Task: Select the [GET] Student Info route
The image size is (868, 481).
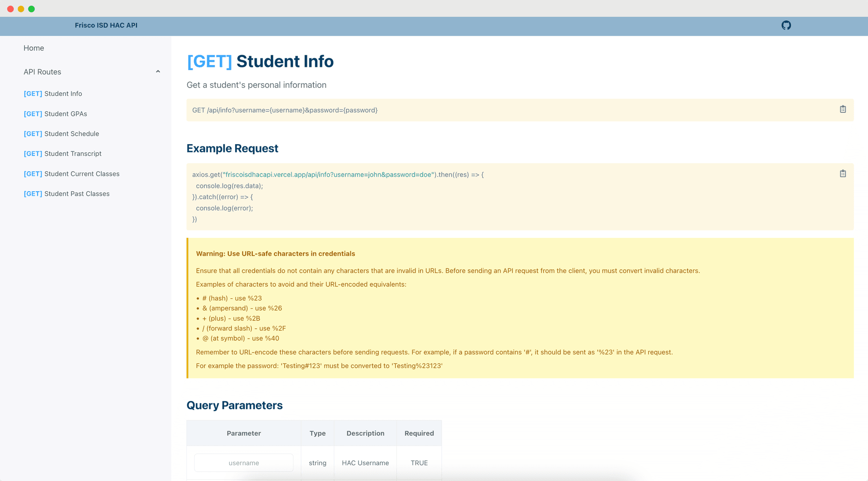Action: click(x=53, y=94)
